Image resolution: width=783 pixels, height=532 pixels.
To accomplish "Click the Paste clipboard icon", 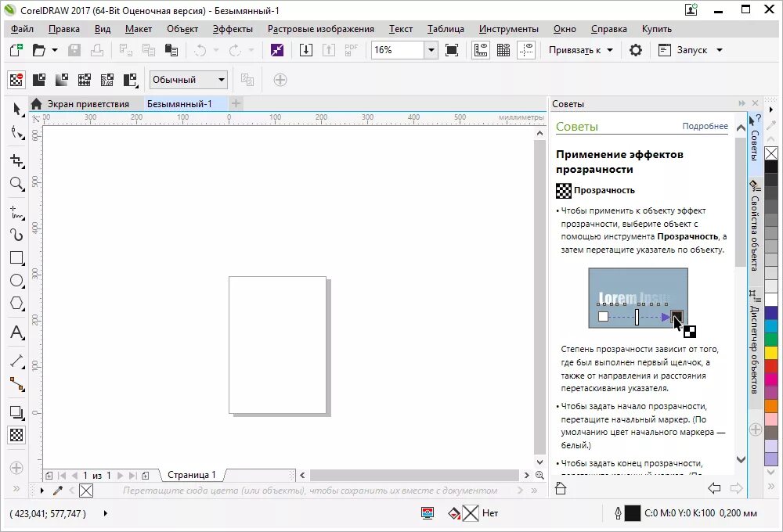I will pos(171,50).
